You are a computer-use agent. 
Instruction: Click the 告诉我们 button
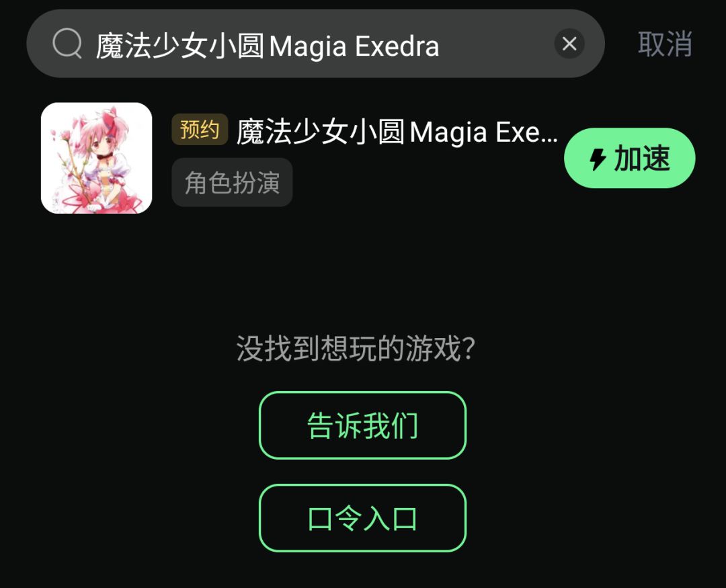click(362, 425)
